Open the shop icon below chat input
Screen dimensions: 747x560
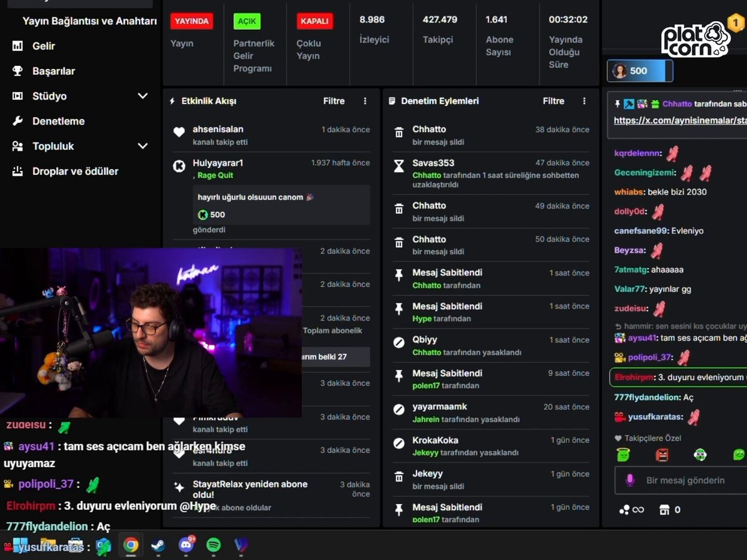[x=664, y=510]
